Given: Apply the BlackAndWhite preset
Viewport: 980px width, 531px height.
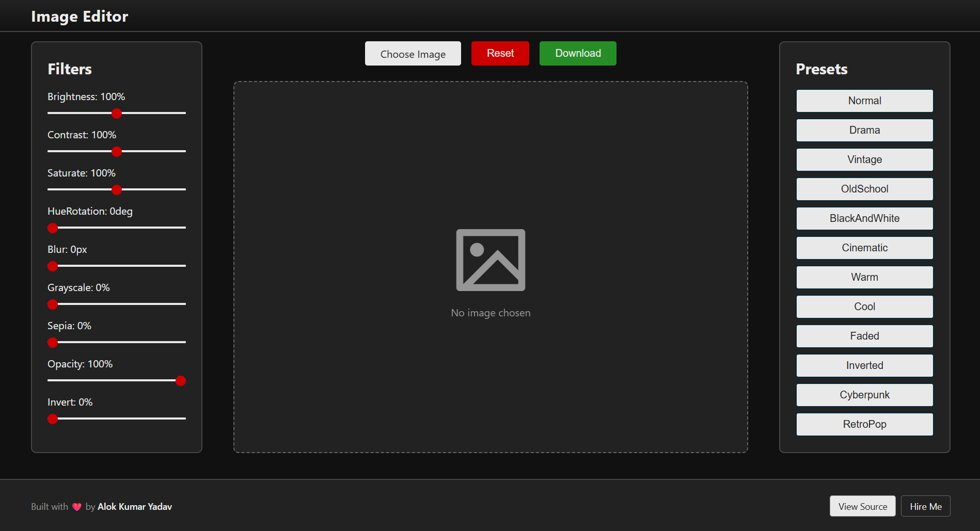Looking at the screenshot, I should point(864,218).
